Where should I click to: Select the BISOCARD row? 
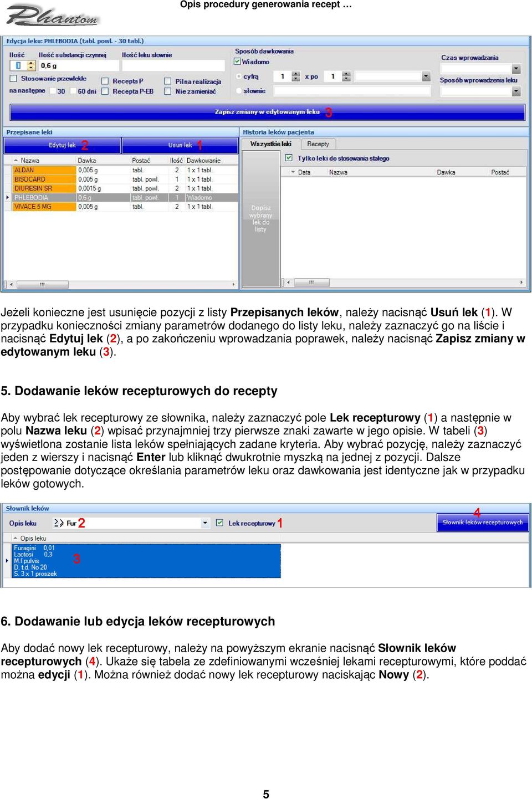(x=125, y=179)
